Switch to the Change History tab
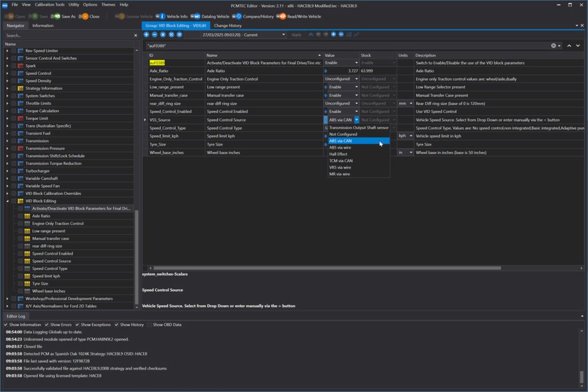588x392 pixels. (227, 26)
